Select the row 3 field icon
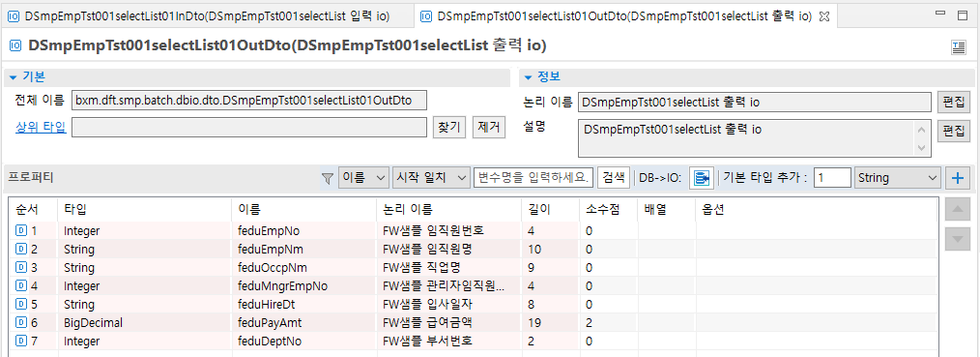 coord(20,267)
